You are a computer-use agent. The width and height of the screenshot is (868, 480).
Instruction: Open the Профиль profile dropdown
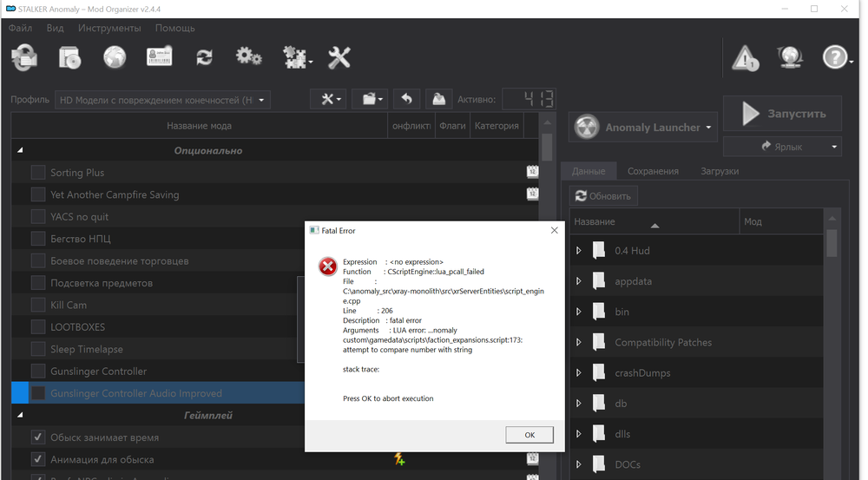162,100
